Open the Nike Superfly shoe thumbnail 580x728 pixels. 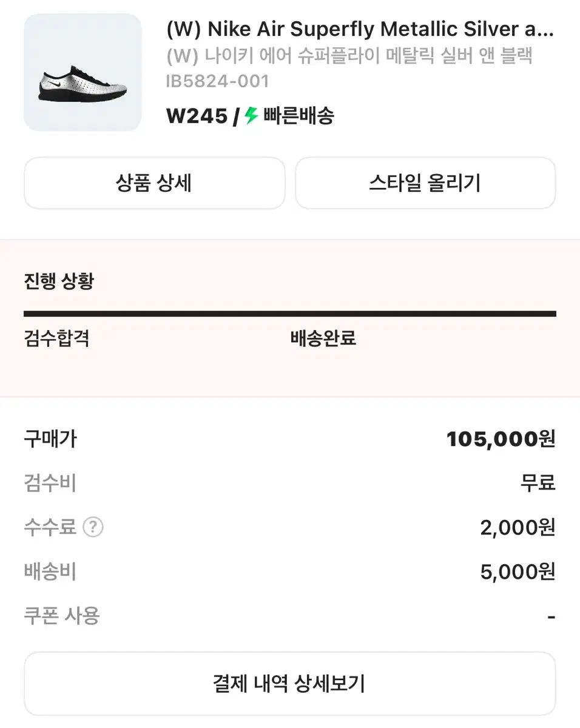83,72
